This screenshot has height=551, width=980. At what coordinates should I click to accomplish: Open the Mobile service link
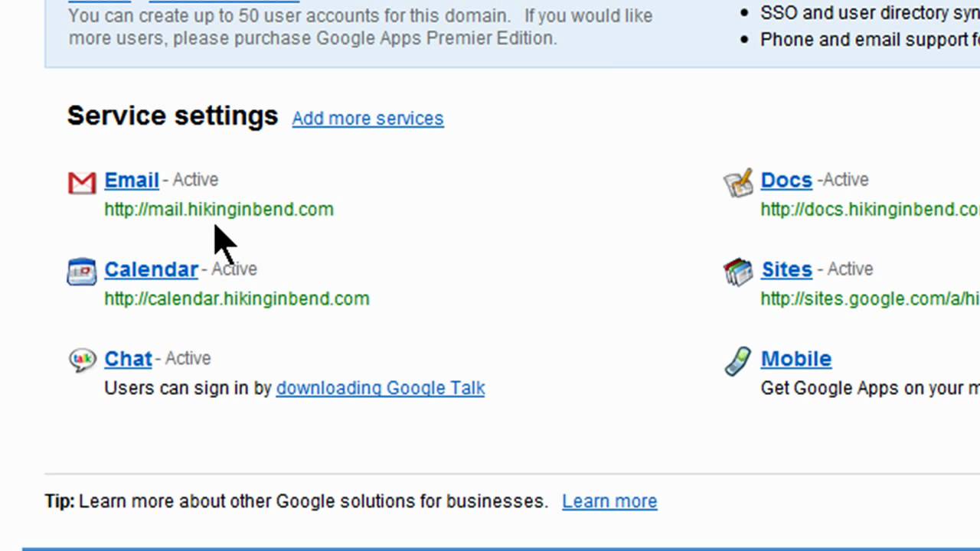pos(796,359)
